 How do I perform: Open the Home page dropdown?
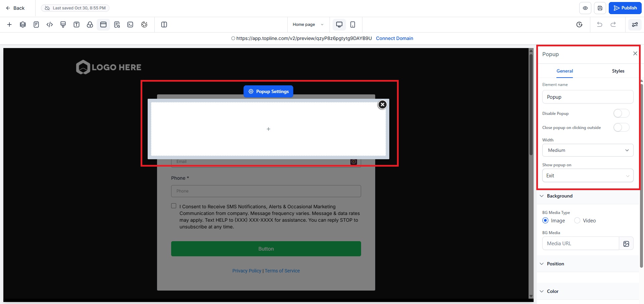coord(308,25)
